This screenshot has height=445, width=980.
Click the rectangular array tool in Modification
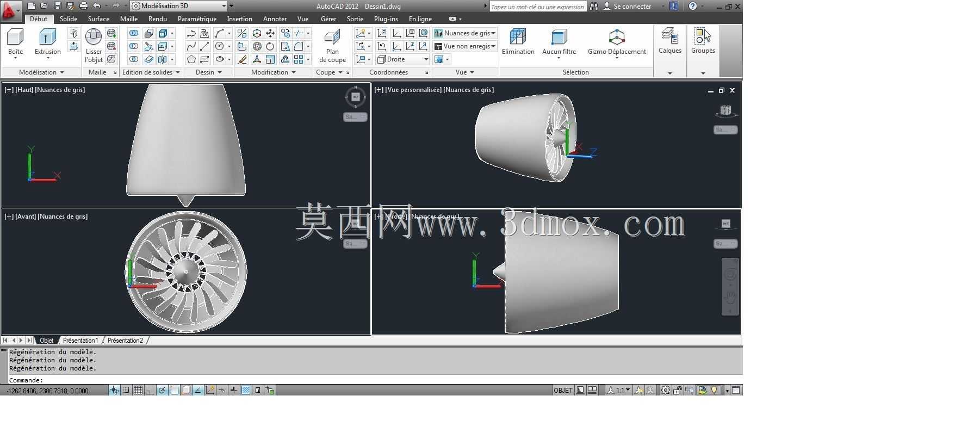(x=299, y=59)
